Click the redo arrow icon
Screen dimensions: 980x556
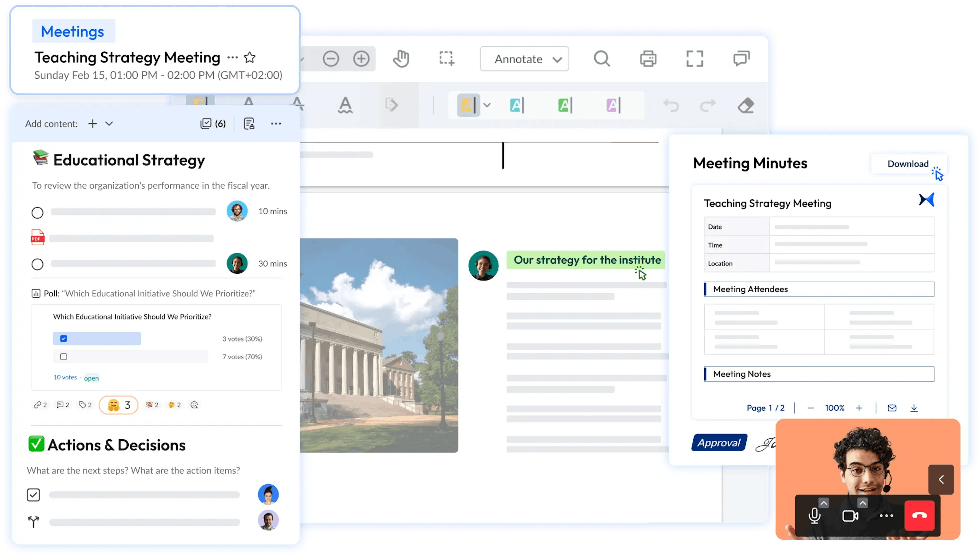[x=707, y=105]
